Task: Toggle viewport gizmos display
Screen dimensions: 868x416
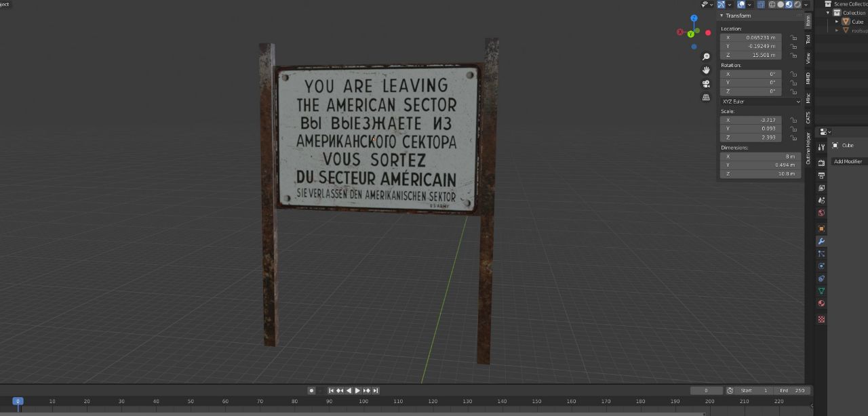Action: click(x=721, y=4)
